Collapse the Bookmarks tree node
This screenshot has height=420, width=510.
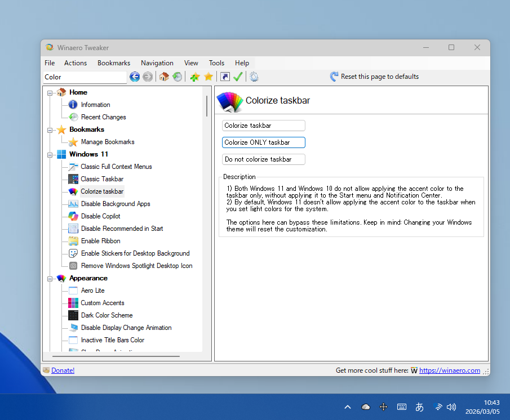click(50, 130)
